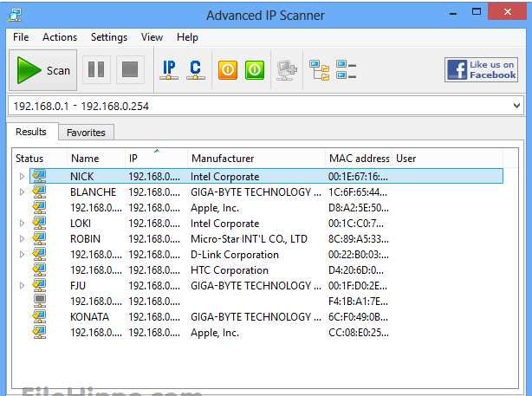Sort by the IP column header
The height and width of the screenshot is (396, 532).
pos(157,158)
